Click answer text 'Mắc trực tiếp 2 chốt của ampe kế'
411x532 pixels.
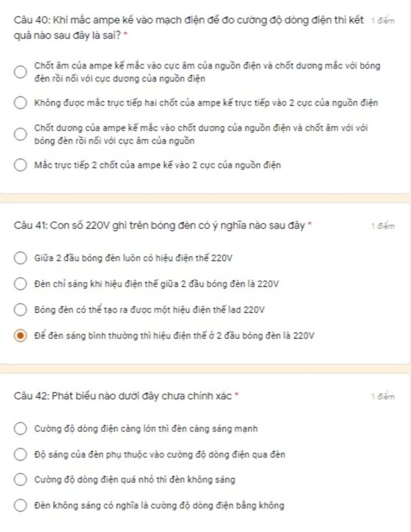point(157,165)
